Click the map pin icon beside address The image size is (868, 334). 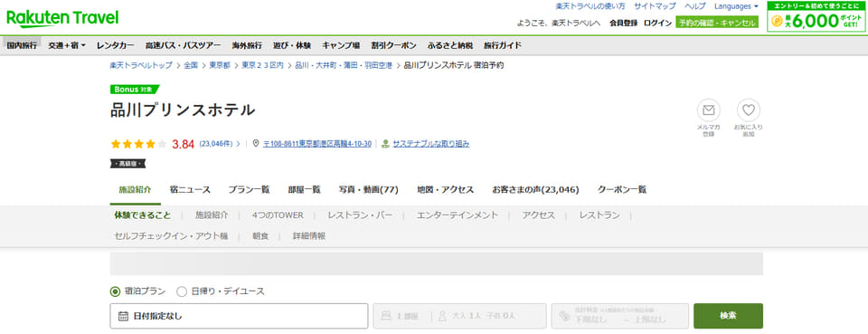255,143
